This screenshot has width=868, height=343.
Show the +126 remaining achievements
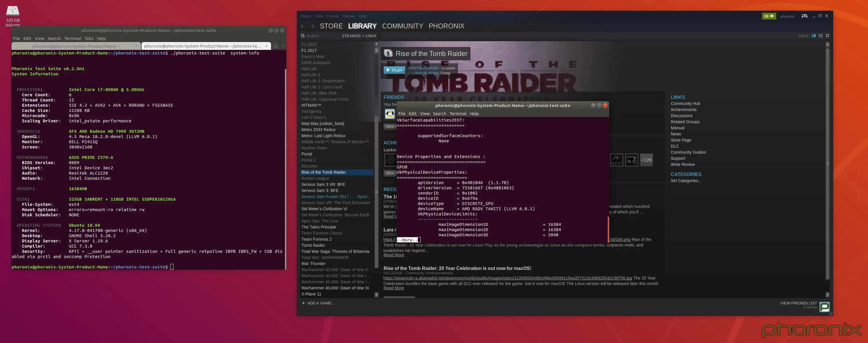646,160
